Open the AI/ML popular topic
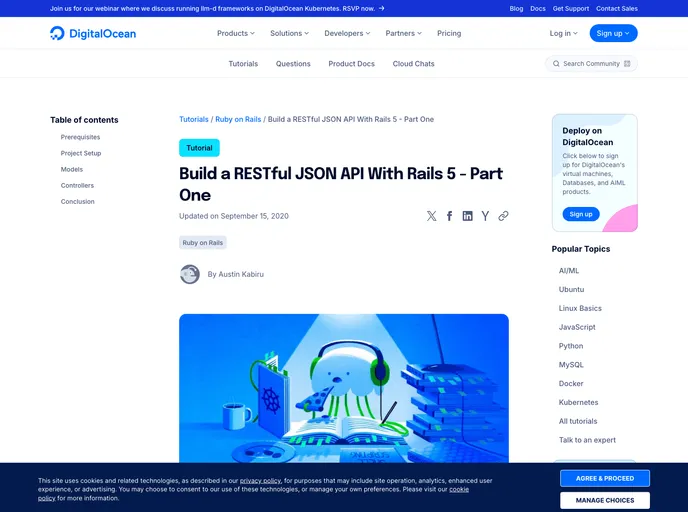 point(569,271)
